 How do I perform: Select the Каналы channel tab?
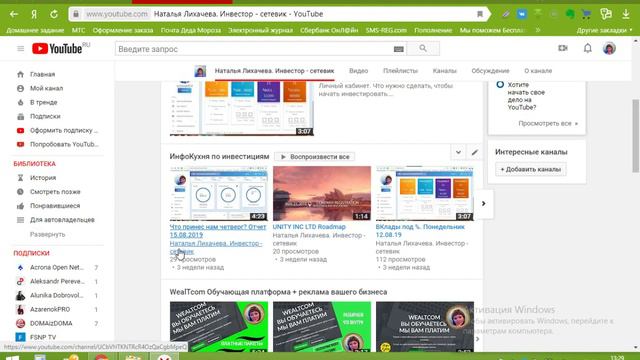point(444,71)
